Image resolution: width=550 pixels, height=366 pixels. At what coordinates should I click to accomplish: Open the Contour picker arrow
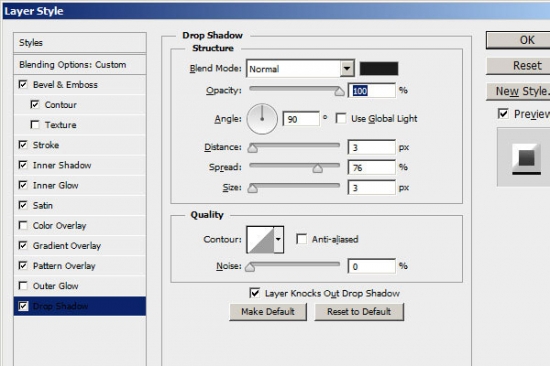tap(279, 240)
